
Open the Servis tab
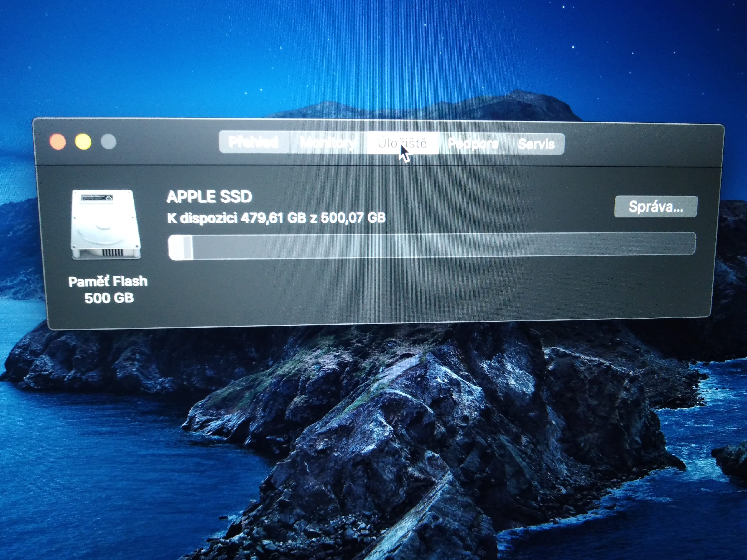coord(536,144)
